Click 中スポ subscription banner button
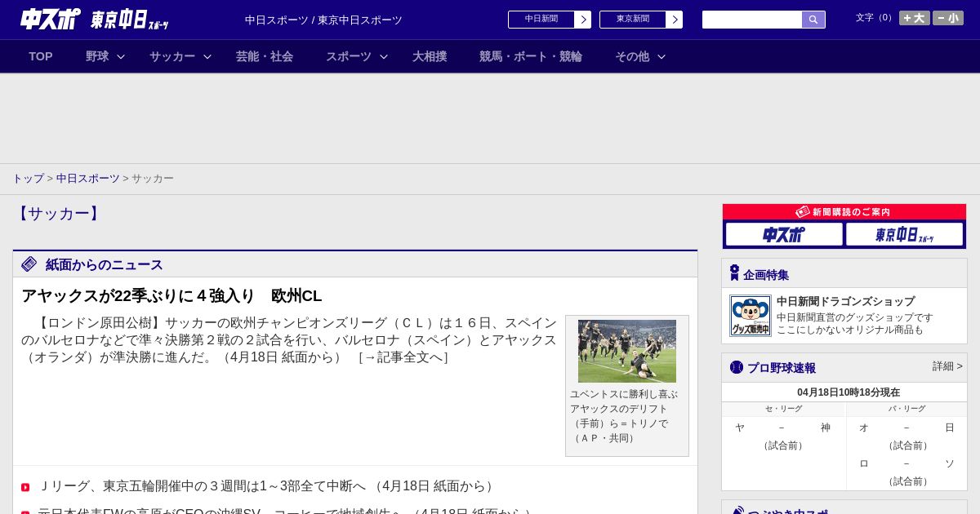This screenshot has height=514, width=980. click(784, 235)
